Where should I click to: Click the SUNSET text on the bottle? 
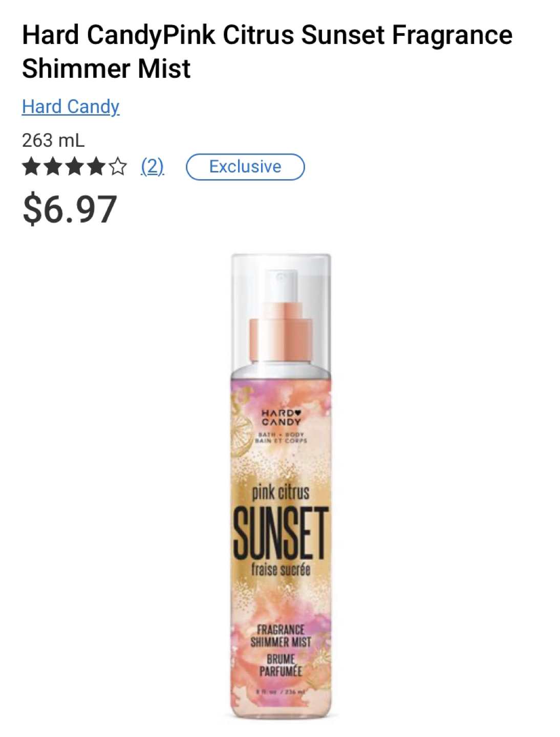click(281, 533)
